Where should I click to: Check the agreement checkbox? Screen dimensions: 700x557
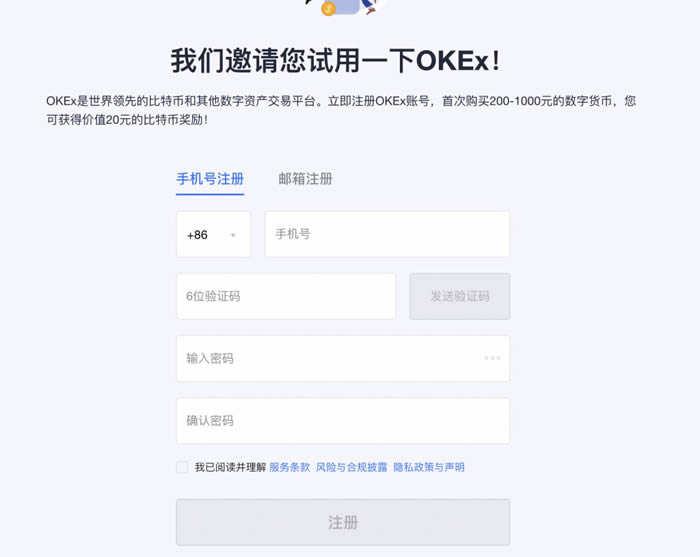click(182, 467)
